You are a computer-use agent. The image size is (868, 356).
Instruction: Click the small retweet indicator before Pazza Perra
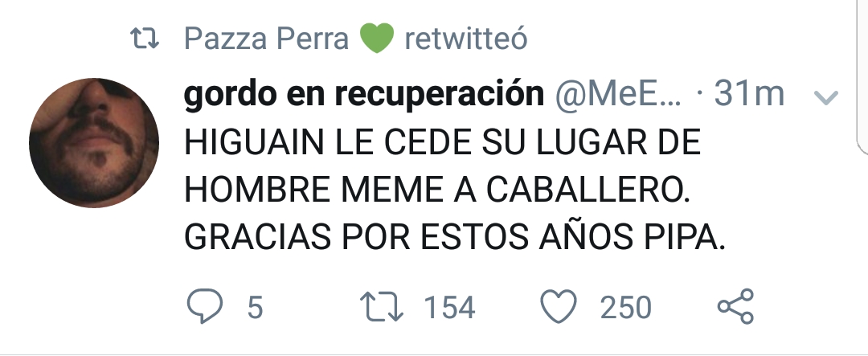coord(145,39)
